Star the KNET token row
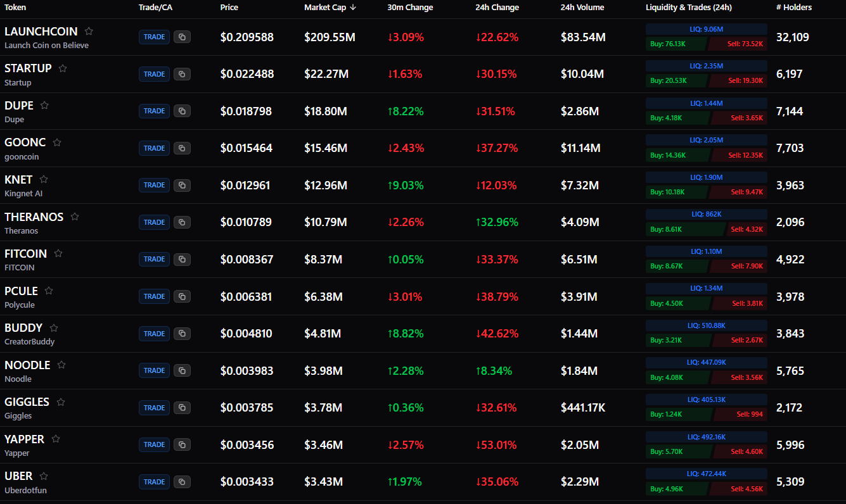The image size is (846, 504). pyautogui.click(x=44, y=179)
